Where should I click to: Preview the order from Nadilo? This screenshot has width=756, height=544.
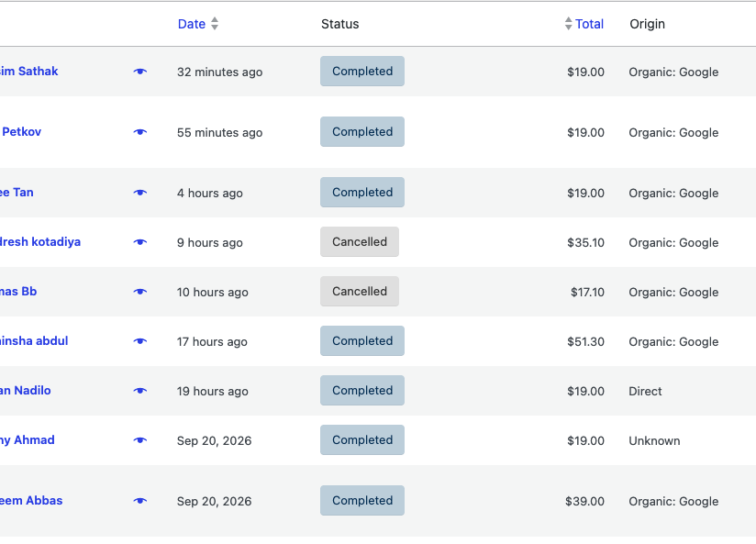139,391
